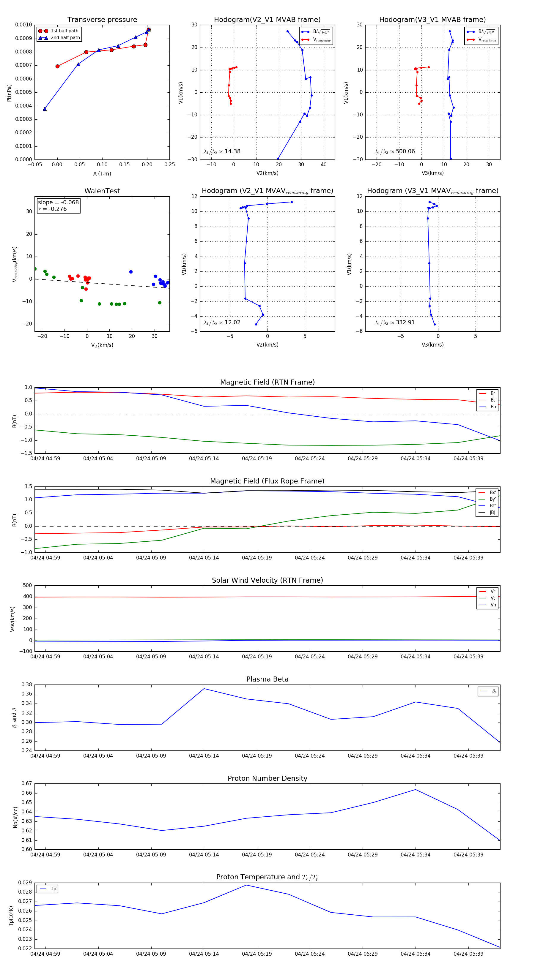Click the eigenvalue ratio text '12.02'
This screenshot has width=535, height=980.
click(x=232, y=323)
